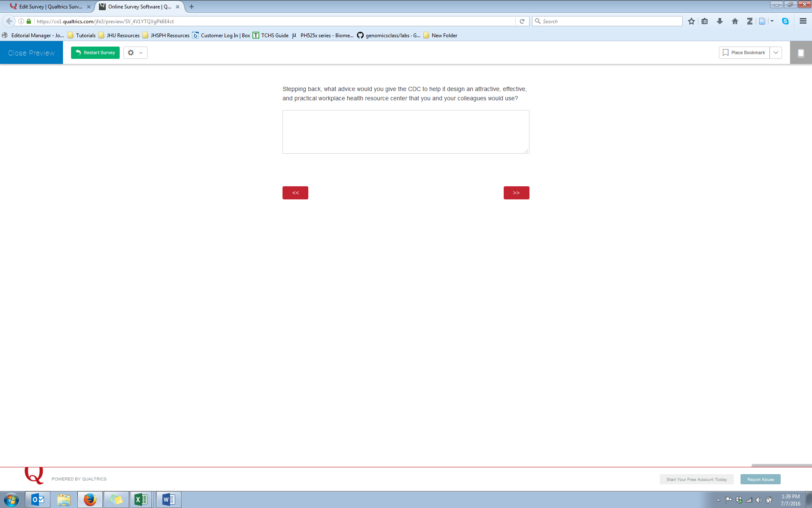Open the Firefox hamburger menu

(803, 21)
